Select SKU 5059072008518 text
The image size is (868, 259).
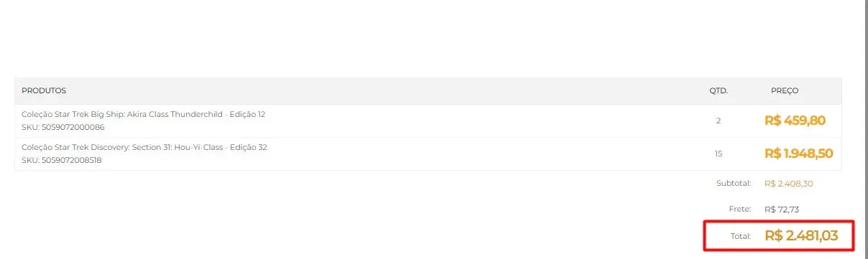pyautogui.click(x=62, y=160)
